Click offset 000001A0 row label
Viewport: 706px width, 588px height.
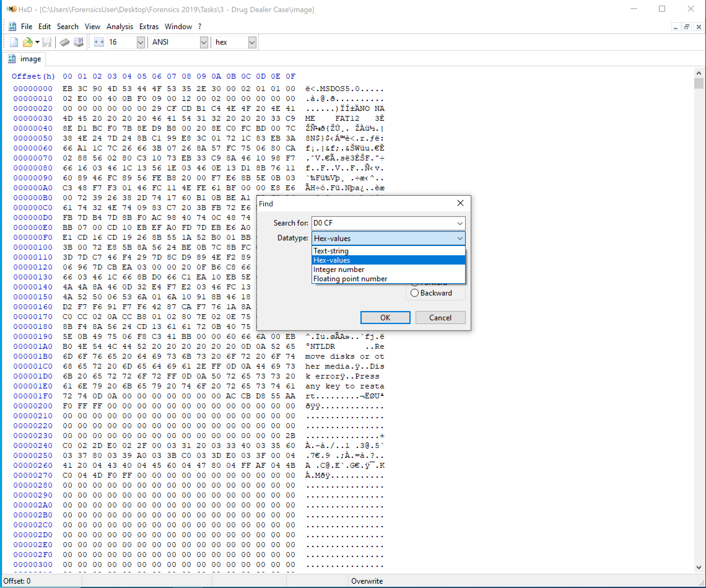[33, 346]
